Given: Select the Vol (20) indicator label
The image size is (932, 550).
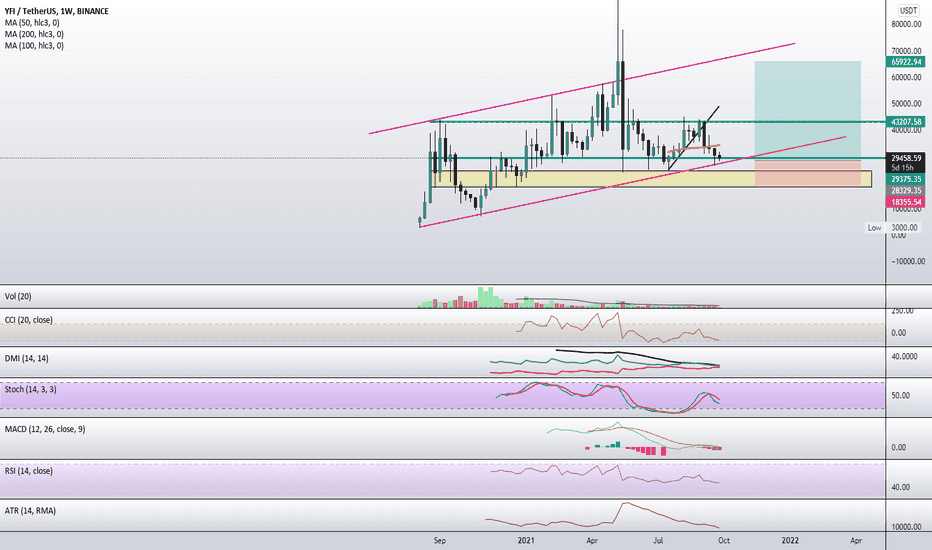Looking at the screenshot, I should pos(18,296).
